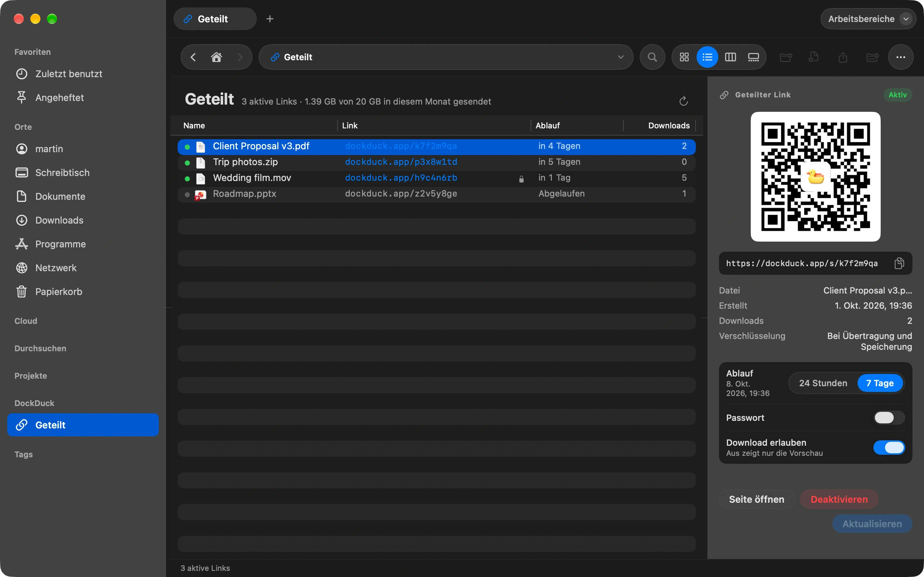
Task: Open the more options ellipsis menu
Action: (901, 57)
